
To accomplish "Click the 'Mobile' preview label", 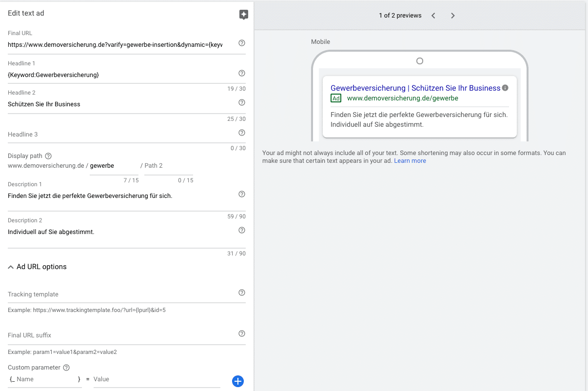I will [321, 42].
